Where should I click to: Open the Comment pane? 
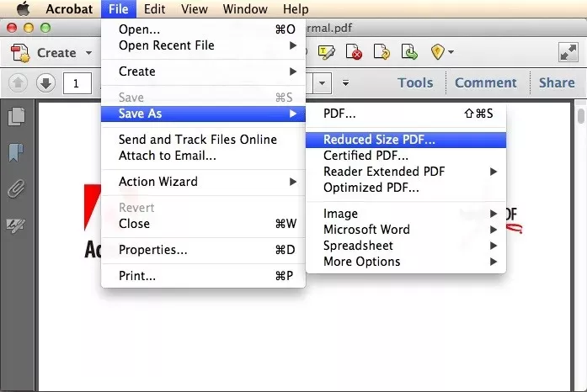click(x=486, y=82)
